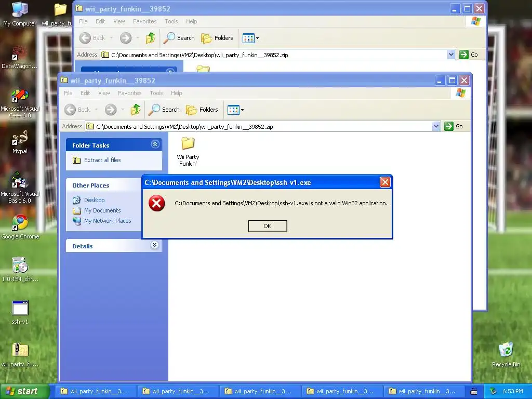Toggle Folders pane in front window
Viewport: 532px width, 399px height.
[202, 110]
